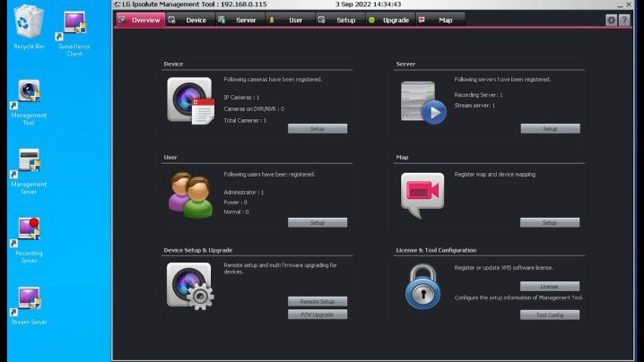This screenshot has width=644, height=362.
Task: Open help via question mark icon
Action: pyautogui.click(x=624, y=20)
